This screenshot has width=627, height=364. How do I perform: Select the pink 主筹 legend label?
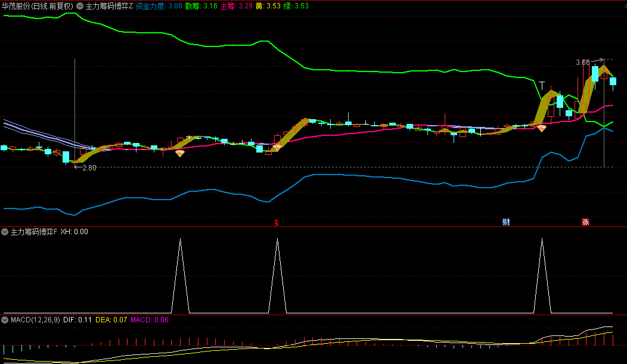[227, 6]
